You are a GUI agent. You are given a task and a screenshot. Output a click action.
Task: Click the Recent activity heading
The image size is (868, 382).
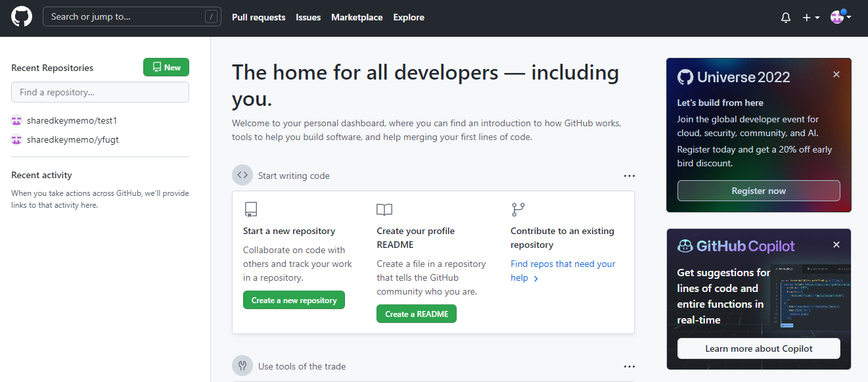(41, 175)
